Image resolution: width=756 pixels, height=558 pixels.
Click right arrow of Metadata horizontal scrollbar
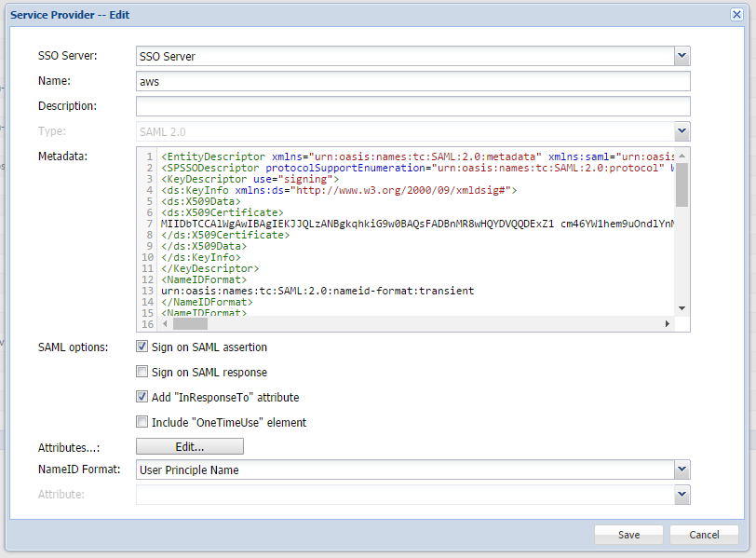click(x=667, y=324)
